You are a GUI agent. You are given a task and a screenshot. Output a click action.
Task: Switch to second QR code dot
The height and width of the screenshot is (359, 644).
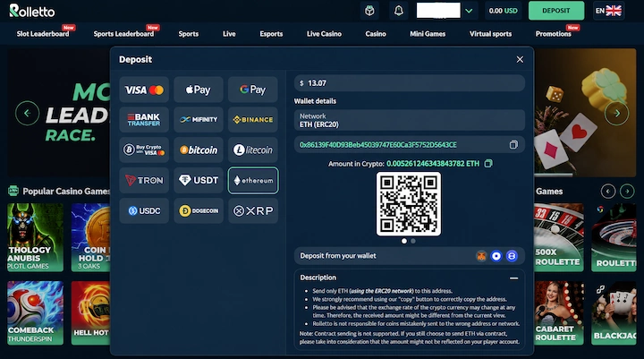tap(413, 241)
